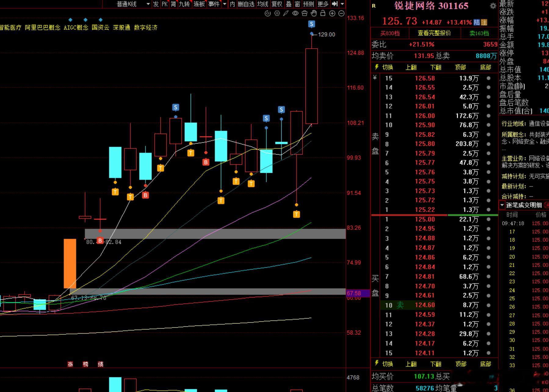Image resolution: width=549 pixels, height=392 pixels.
Task: Open the chart toolbox icon
Action: 304,13
